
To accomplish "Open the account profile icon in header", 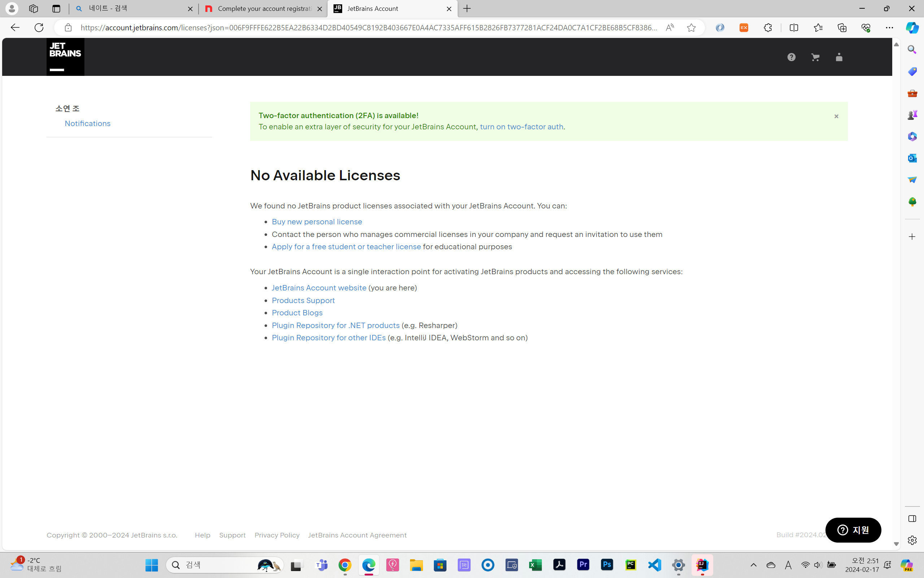I will point(839,57).
